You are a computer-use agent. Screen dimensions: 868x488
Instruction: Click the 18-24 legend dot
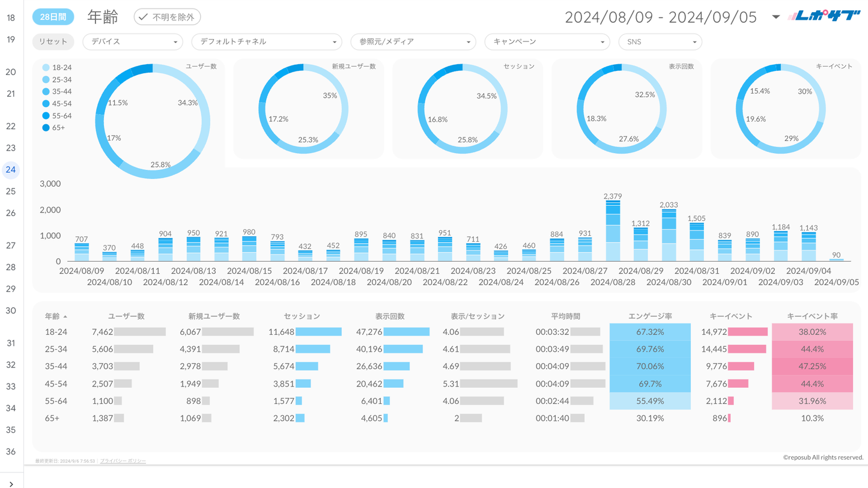pos(46,68)
